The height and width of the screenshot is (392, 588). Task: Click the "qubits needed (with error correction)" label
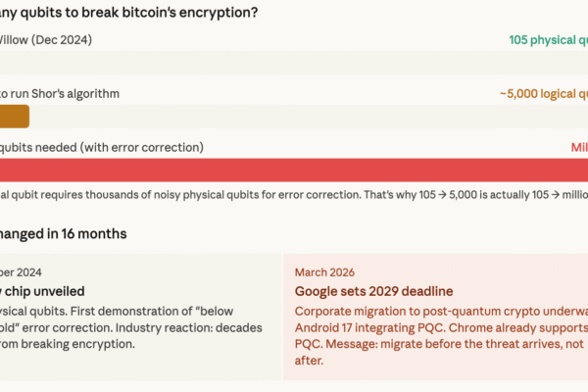click(x=101, y=147)
